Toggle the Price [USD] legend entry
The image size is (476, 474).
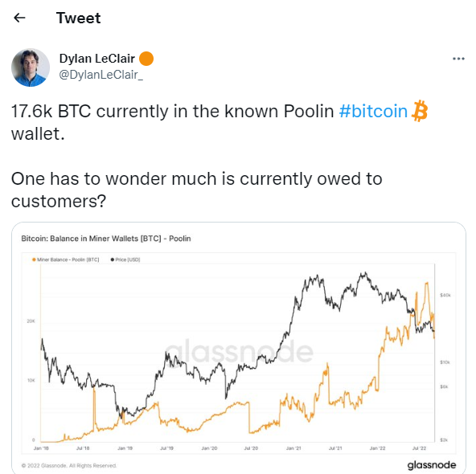pyautogui.click(x=125, y=259)
